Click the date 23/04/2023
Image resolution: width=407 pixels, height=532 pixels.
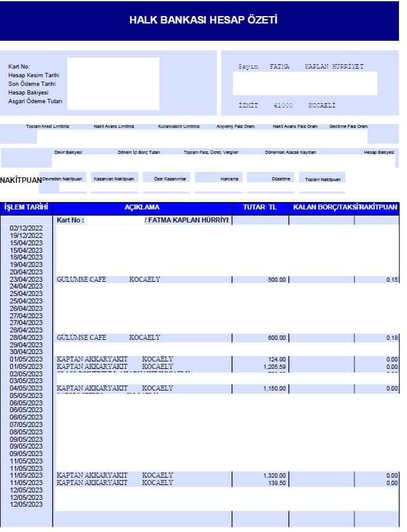(26, 279)
